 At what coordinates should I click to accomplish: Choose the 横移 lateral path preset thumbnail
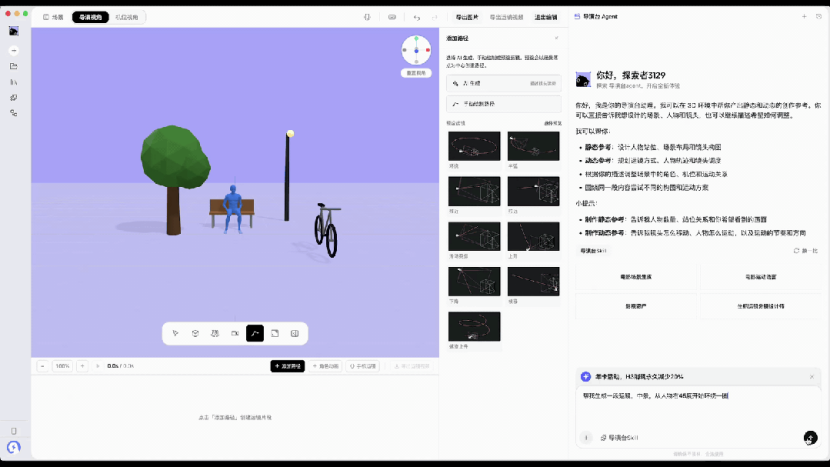point(533,281)
